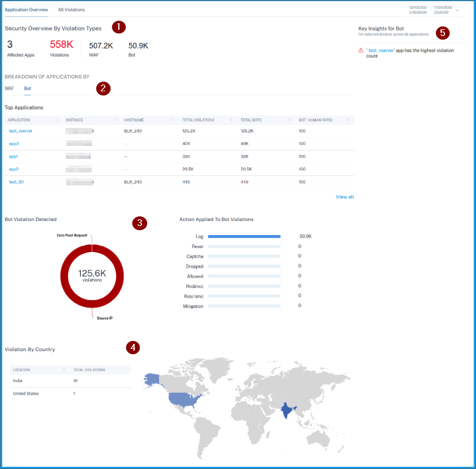476x469 pixels.
Task: Sort by the Hostname column
Action: coord(150,120)
